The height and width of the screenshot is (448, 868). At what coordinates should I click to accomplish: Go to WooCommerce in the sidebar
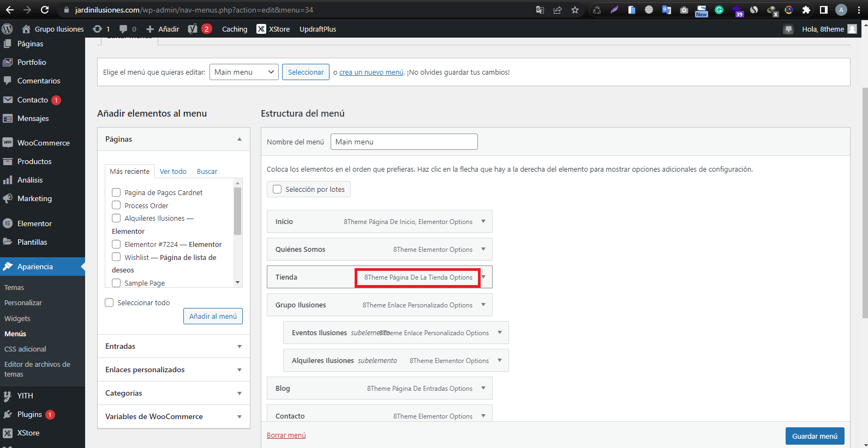tap(43, 143)
